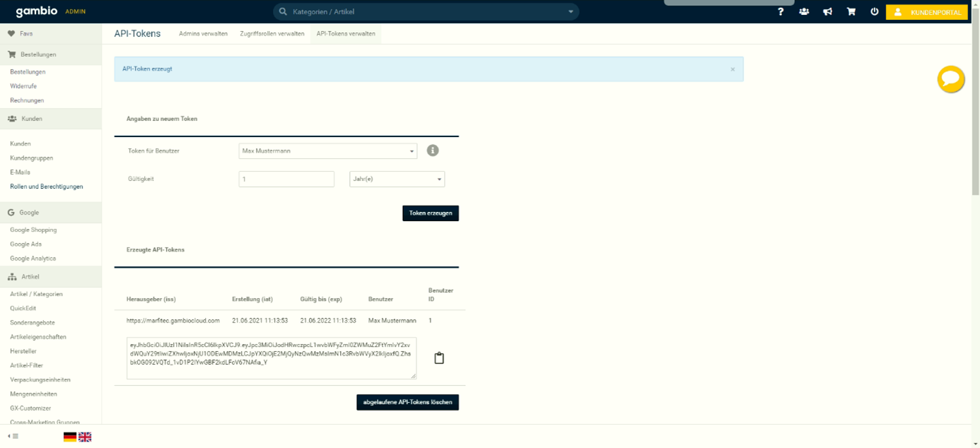
Task: Copy the API token with clipboard icon
Action: click(439, 358)
